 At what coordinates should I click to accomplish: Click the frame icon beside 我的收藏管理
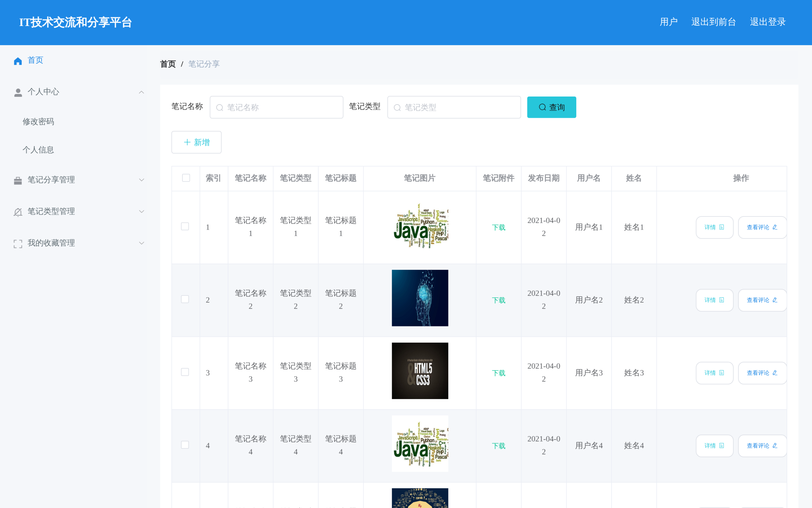[x=18, y=244]
